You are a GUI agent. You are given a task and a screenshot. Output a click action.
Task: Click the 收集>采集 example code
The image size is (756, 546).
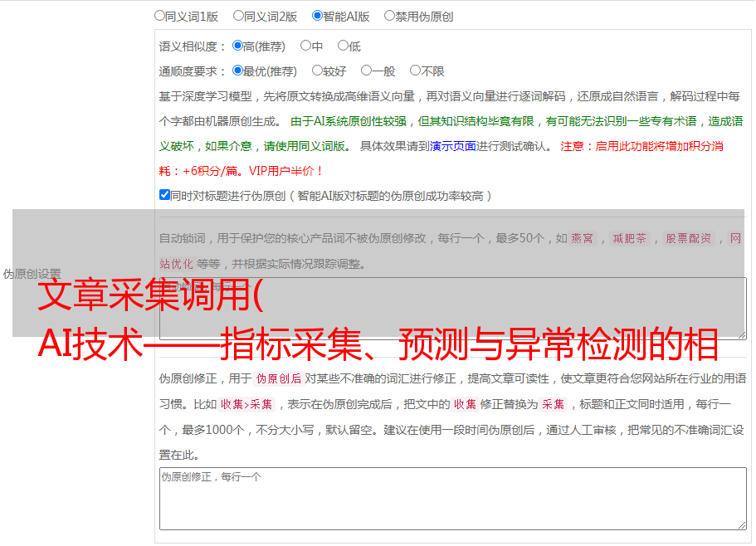(x=246, y=404)
